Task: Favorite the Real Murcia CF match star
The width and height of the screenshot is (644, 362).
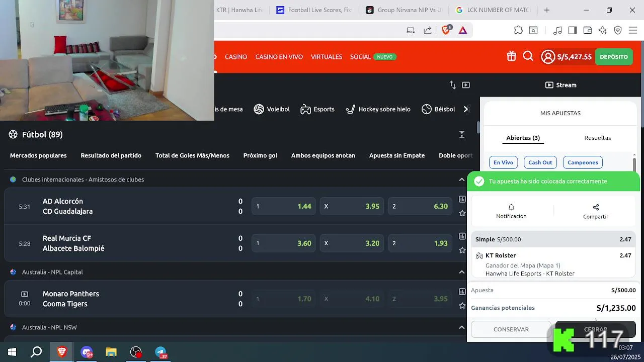Action: 462,250
